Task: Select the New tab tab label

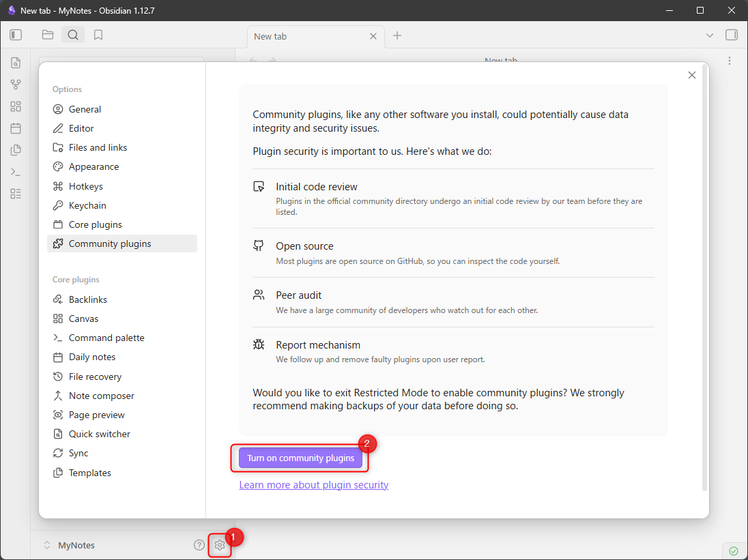Action: click(270, 36)
